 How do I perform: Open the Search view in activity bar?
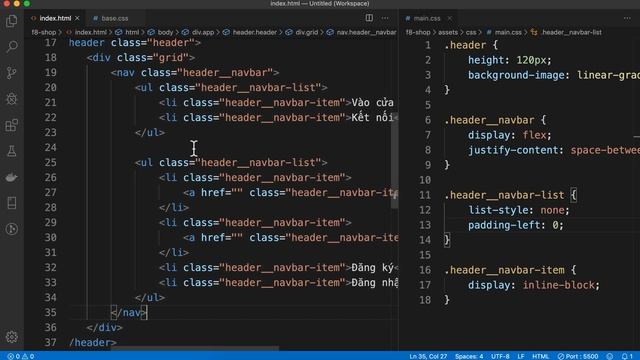coord(12,47)
